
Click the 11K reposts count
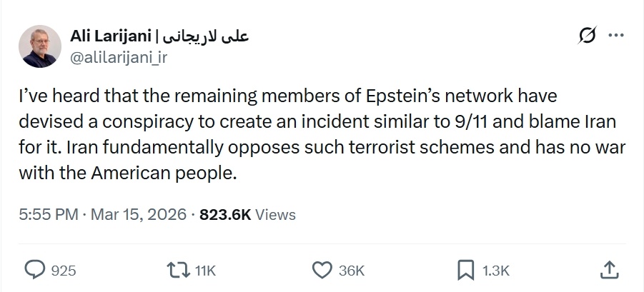205,270
